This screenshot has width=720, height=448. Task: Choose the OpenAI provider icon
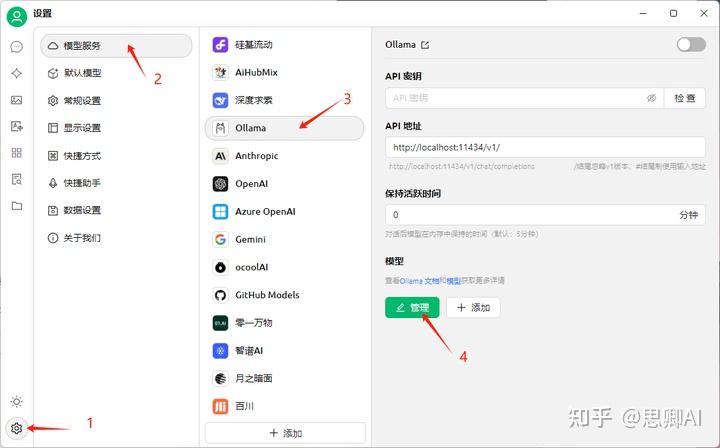click(x=220, y=184)
